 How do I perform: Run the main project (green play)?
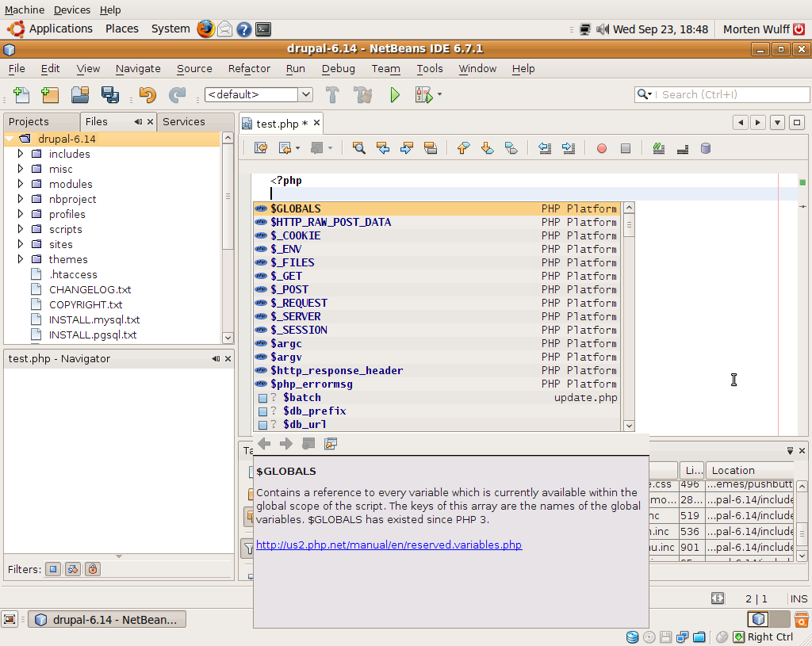395,95
